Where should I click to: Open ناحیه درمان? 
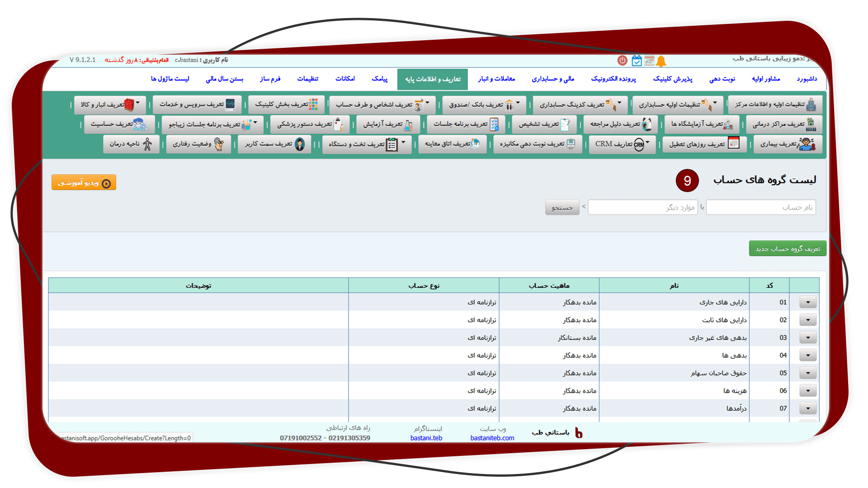[x=131, y=145]
